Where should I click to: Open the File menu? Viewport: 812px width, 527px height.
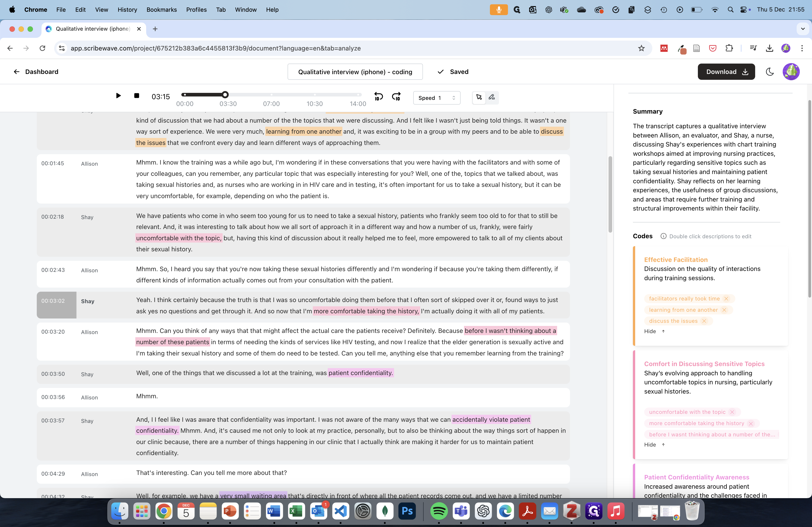[x=61, y=9]
